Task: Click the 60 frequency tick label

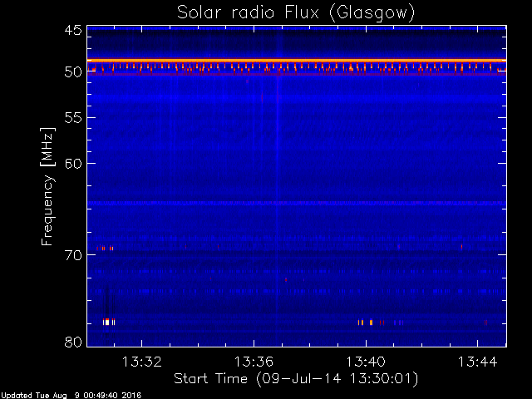Action: pyautogui.click(x=73, y=163)
